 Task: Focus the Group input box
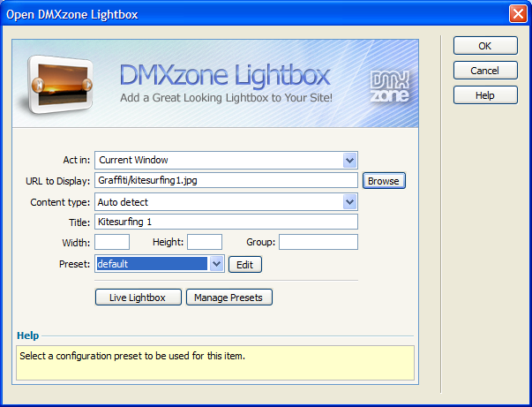(x=318, y=242)
